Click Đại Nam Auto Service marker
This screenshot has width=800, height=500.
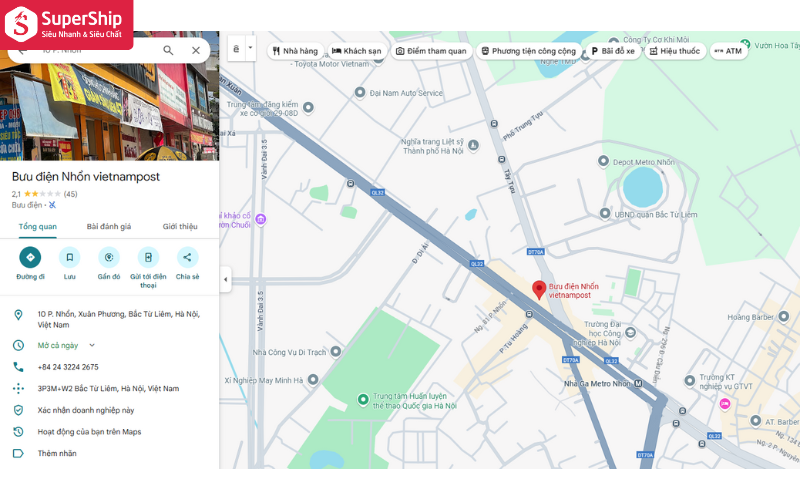click(x=360, y=92)
